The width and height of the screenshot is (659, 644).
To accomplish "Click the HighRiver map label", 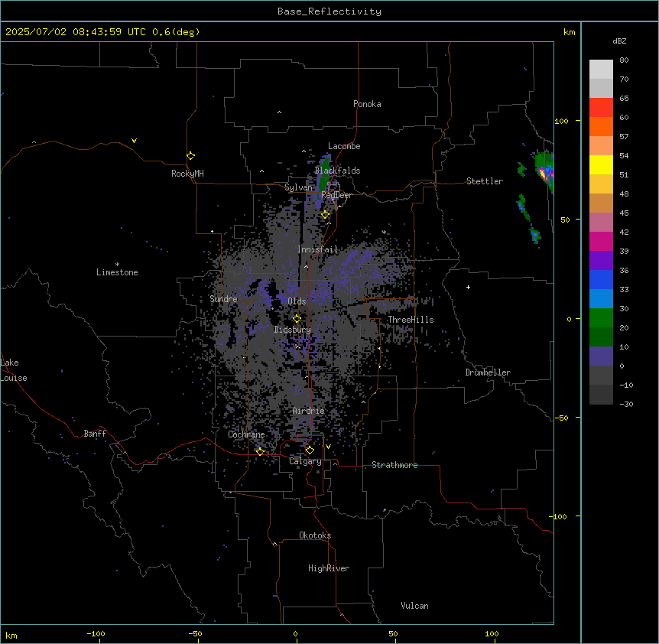I will point(329,568).
